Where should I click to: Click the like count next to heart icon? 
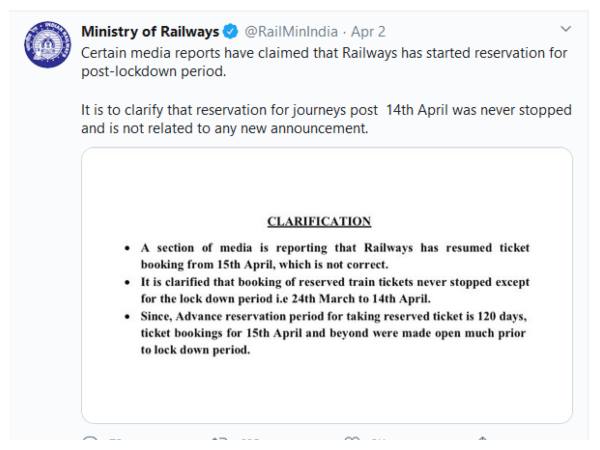378,442
